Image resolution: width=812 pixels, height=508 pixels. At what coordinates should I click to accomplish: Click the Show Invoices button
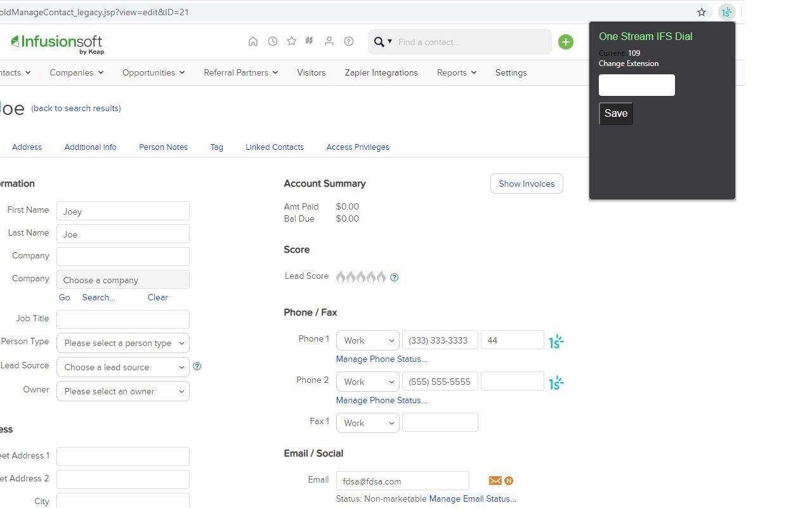pos(527,184)
